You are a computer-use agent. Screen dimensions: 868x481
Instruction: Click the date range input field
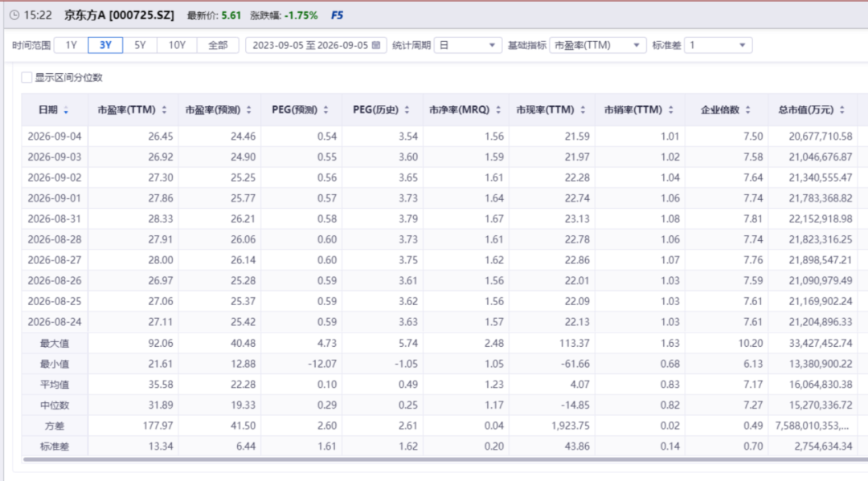click(x=316, y=45)
